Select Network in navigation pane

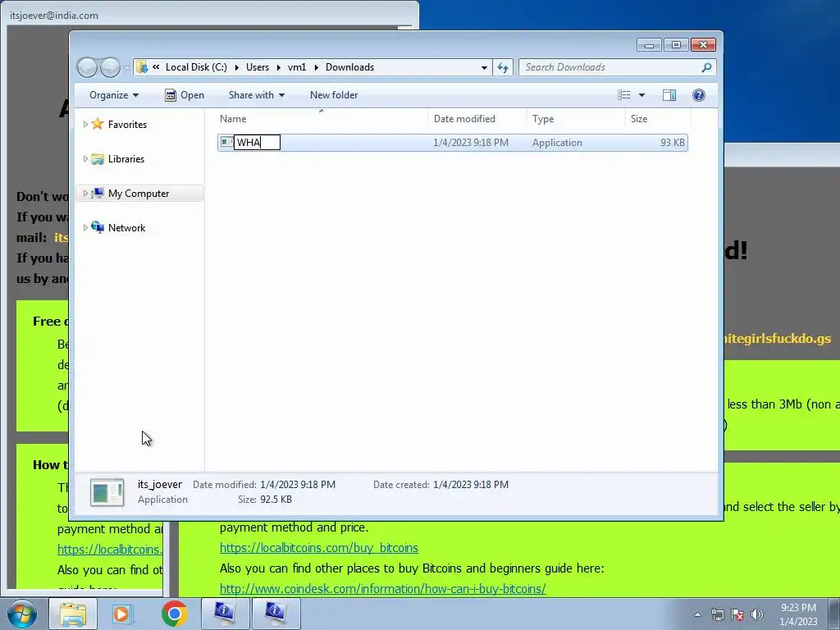pyautogui.click(x=126, y=228)
